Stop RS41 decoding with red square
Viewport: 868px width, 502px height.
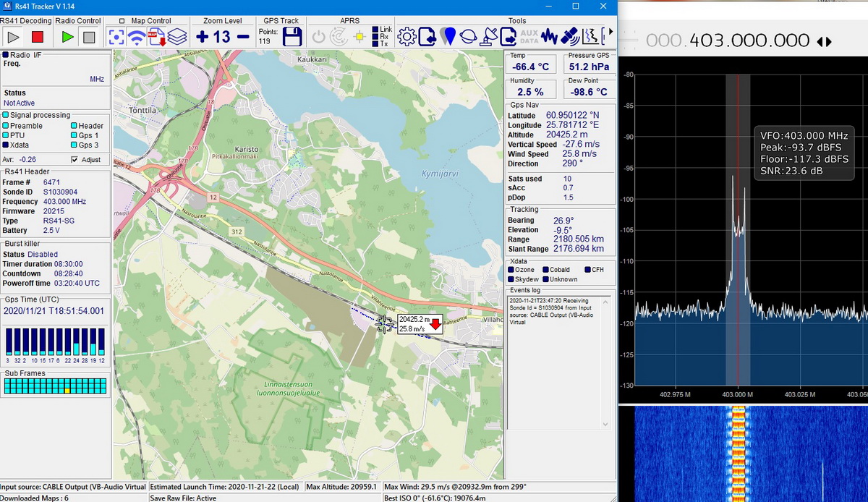coord(38,37)
